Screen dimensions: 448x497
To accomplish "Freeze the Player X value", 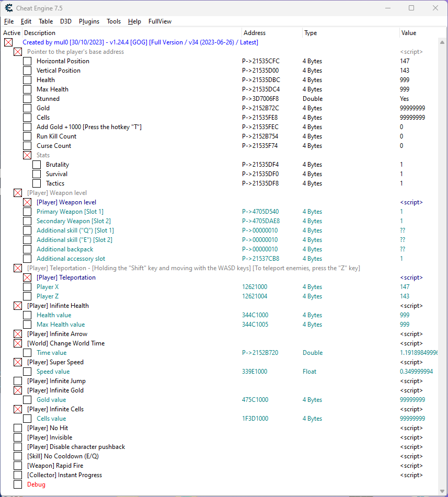I will pos(27,287).
